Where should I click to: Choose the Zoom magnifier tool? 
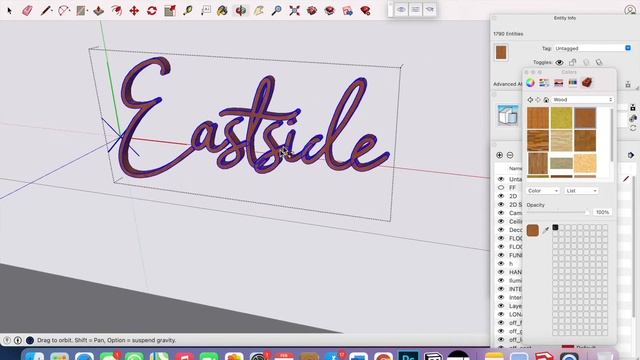[277, 11]
